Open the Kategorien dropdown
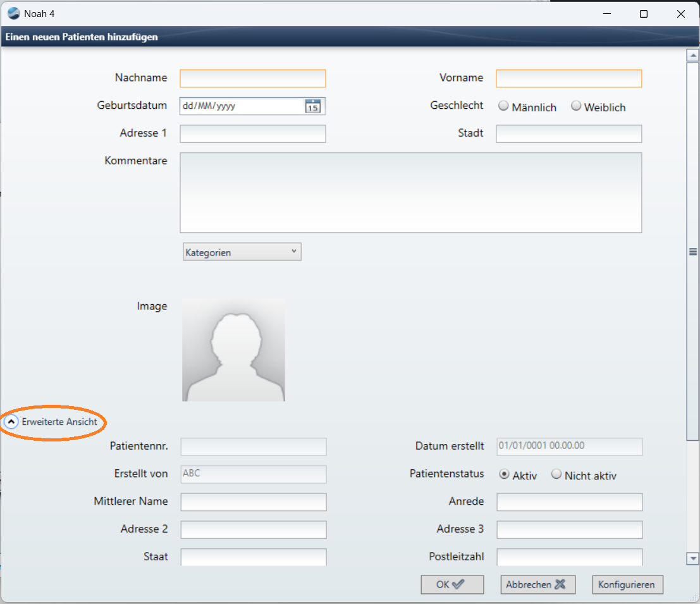The image size is (700, 604). point(242,252)
